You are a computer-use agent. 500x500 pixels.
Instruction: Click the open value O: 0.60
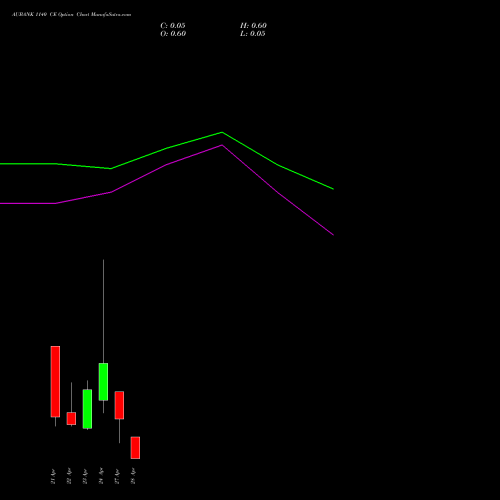(x=173, y=34)
